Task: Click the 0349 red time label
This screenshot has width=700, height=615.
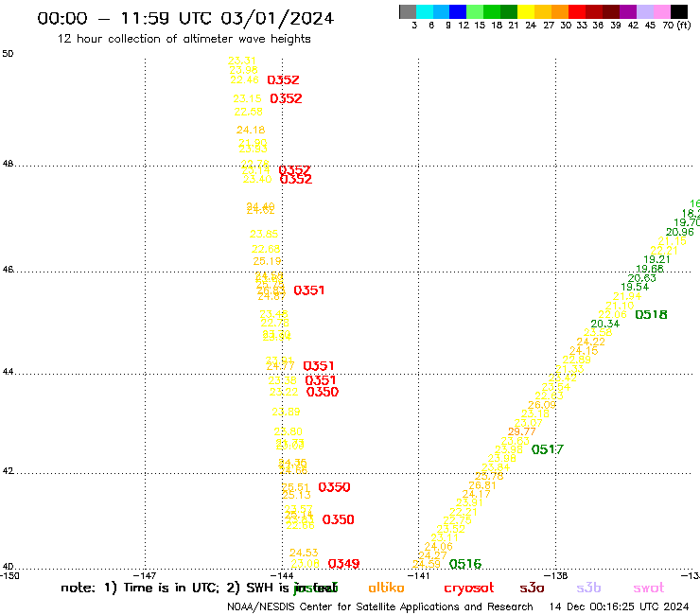Action: (x=343, y=564)
